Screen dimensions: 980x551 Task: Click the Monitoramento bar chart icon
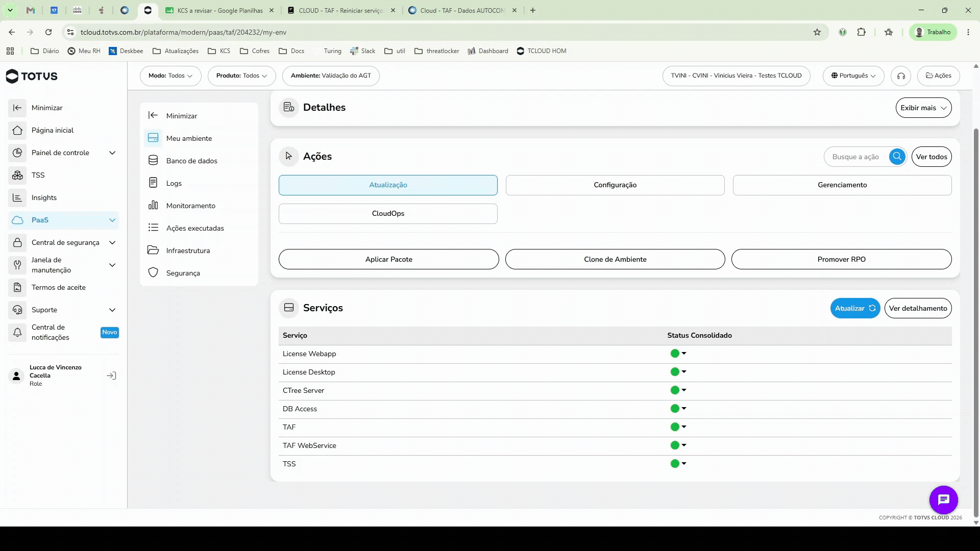153,205
